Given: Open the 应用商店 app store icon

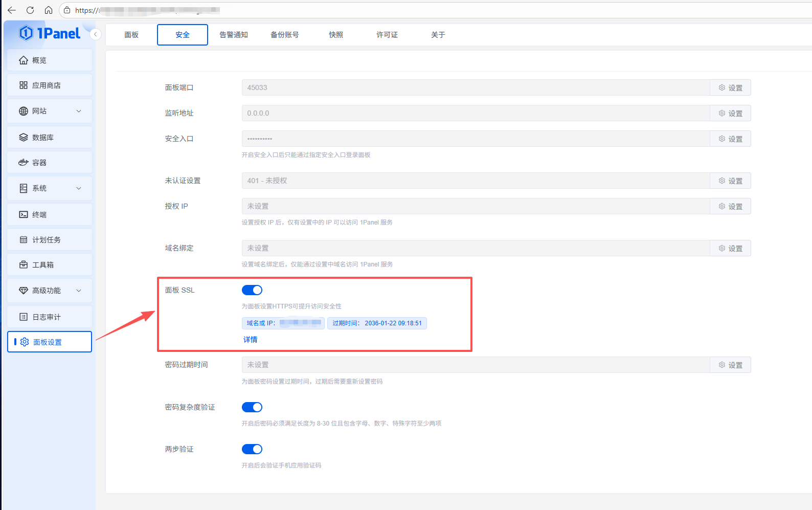Looking at the screenshot, I should pyautogui.click(x=24, y=85).
